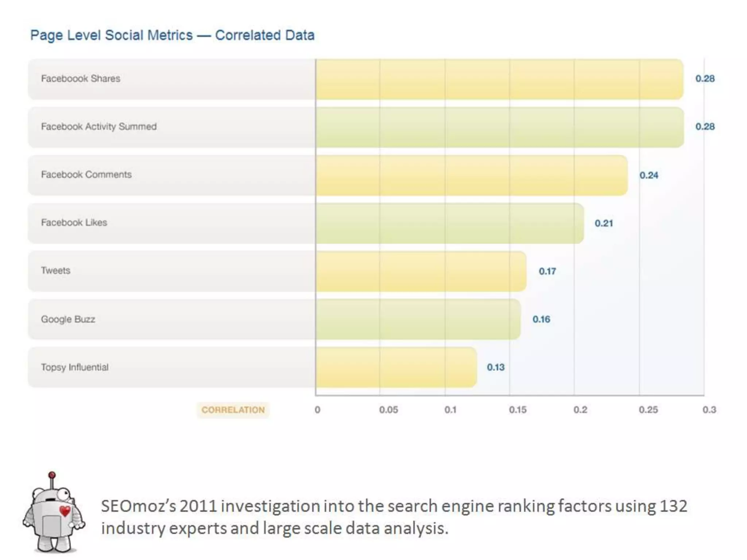This screenshot has height=560, width=747.
Task: Click the Topsy Influential row label
Action: tap(74, 367)
